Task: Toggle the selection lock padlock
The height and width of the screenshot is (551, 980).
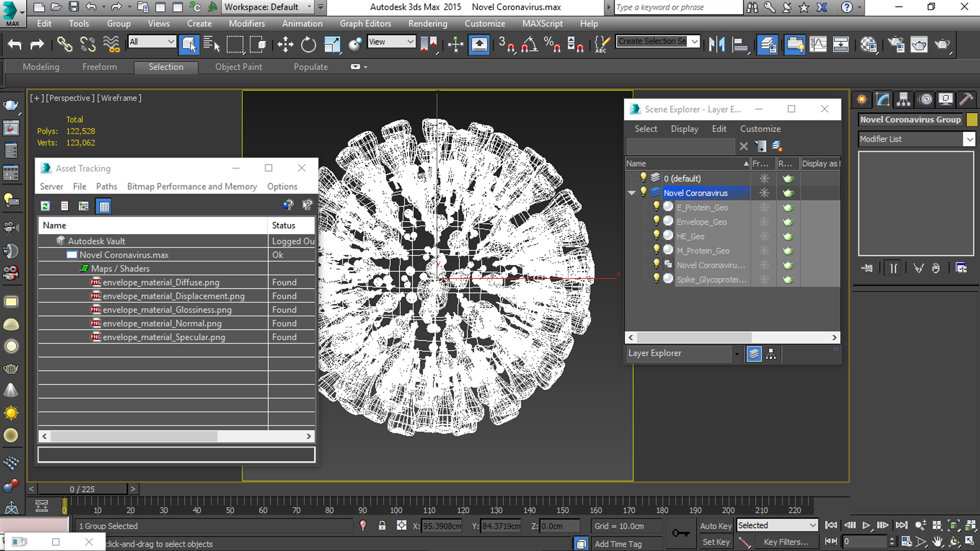Action: (382, 525)
